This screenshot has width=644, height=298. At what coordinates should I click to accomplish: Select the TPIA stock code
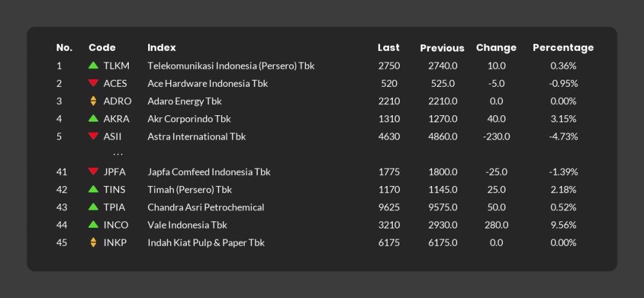(x=115, y=207)
